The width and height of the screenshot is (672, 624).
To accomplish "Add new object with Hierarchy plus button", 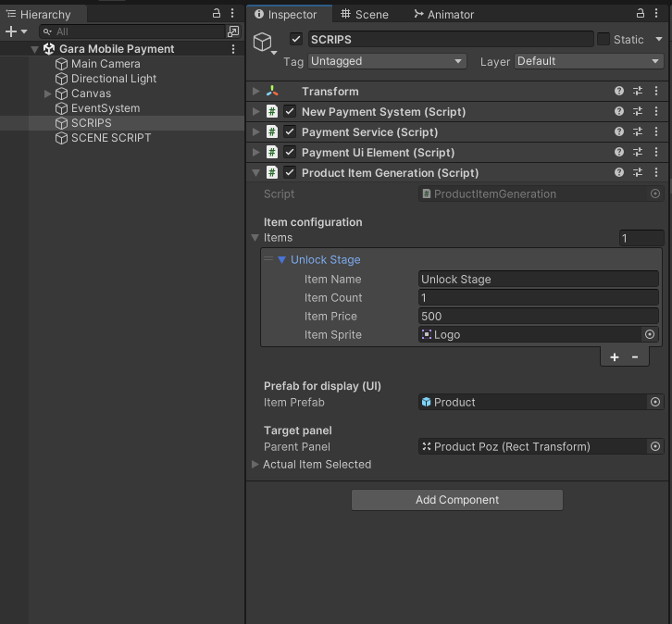I will [x=11, y=31].
